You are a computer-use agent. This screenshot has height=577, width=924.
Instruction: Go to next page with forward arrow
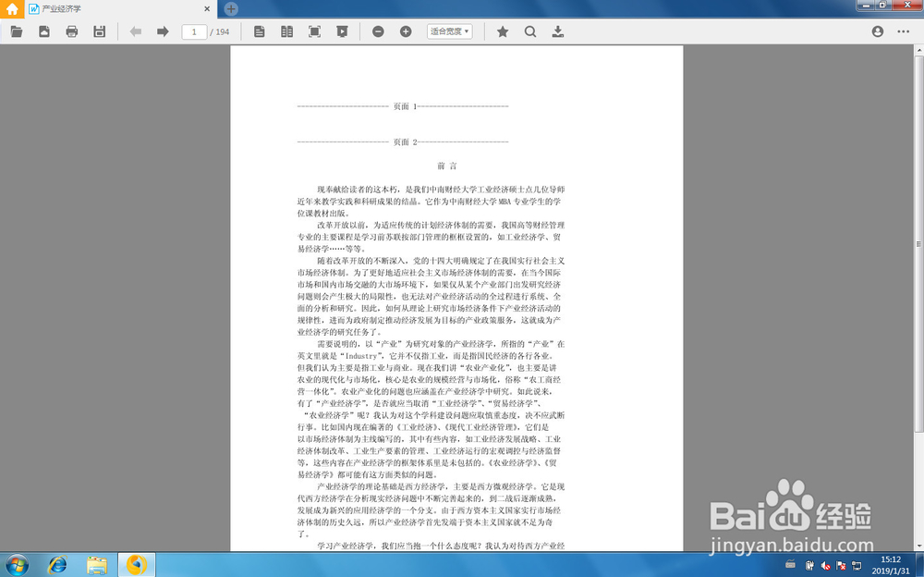(163, 31)
